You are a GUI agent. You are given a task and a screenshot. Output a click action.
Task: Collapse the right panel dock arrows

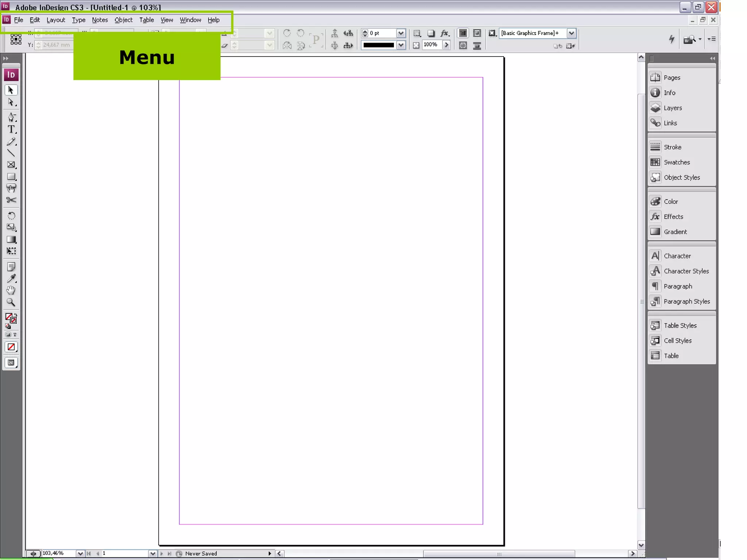(x=712, y=58)
